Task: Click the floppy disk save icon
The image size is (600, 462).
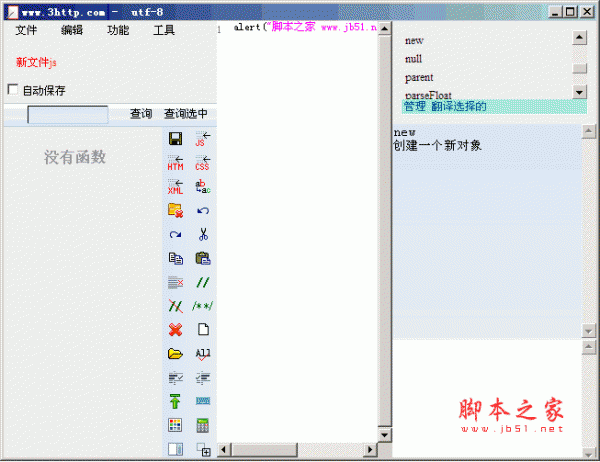Action: point(175,139)
